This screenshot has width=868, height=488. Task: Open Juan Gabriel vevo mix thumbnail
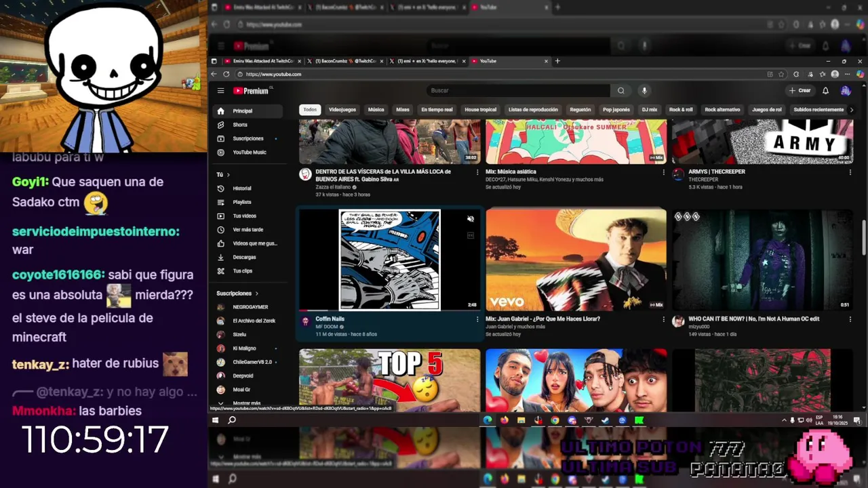576,260
